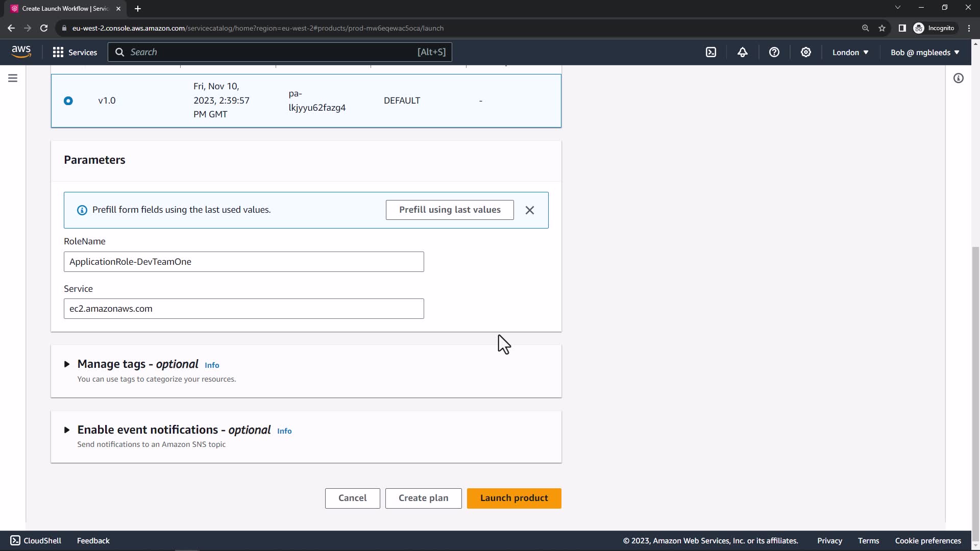The width and height of the screenshot is (980, 551).
Task: Expand the Manage tags section
Action: (67, 364)
